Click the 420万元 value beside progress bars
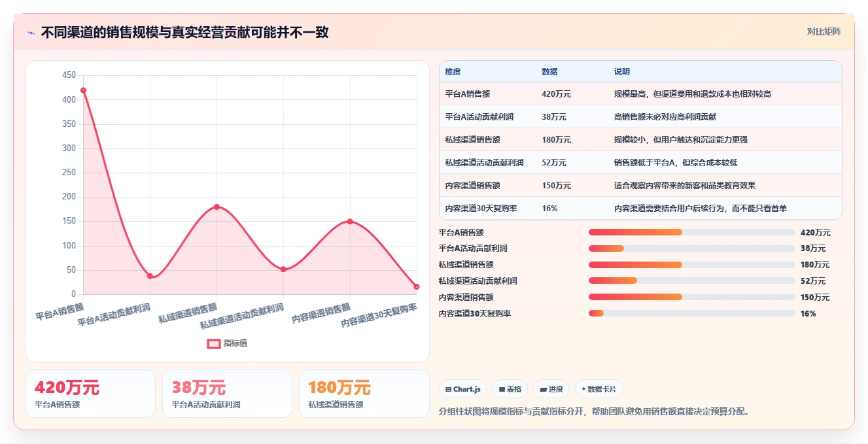This screenshot has width=868, height=444. point(815,233)
